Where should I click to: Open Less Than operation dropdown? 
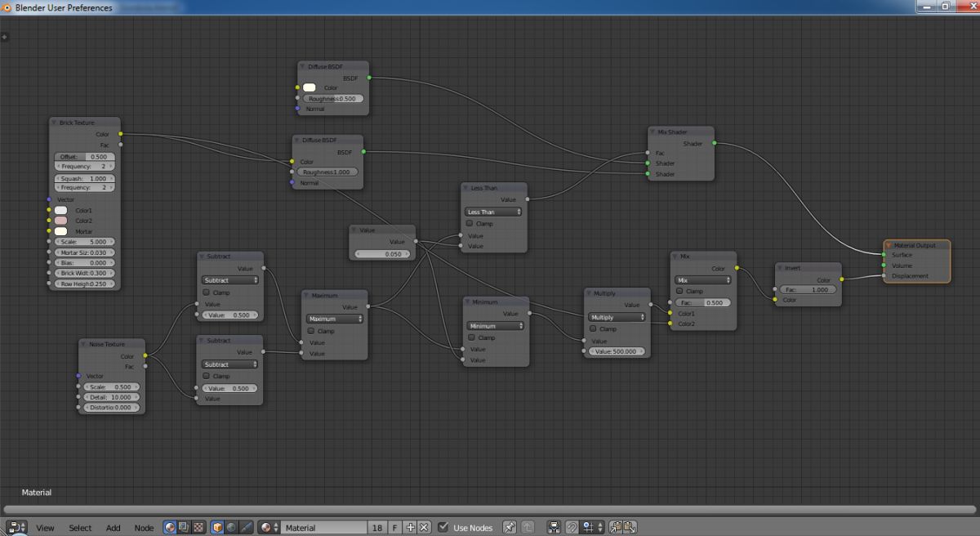pyautogui.click(x=493, y=212)
